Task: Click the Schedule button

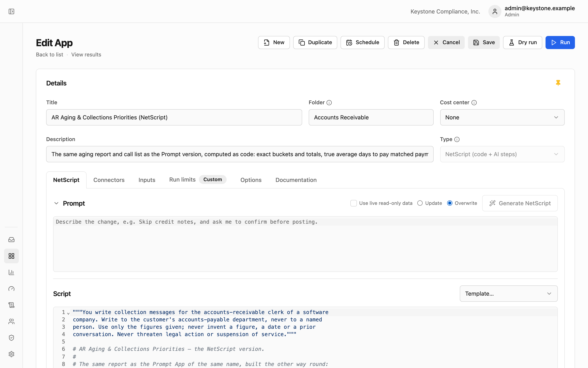Action: pyautogui.click(x=362, y=43)
